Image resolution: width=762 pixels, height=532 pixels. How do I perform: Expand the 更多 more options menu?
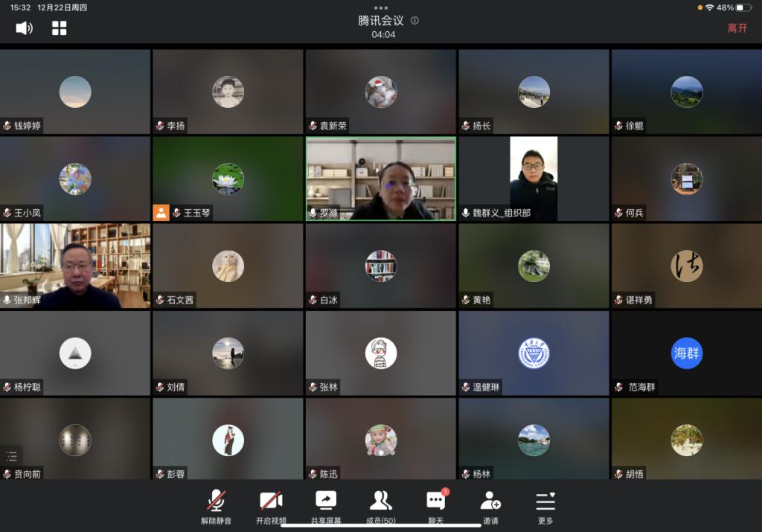click(545, 506)
